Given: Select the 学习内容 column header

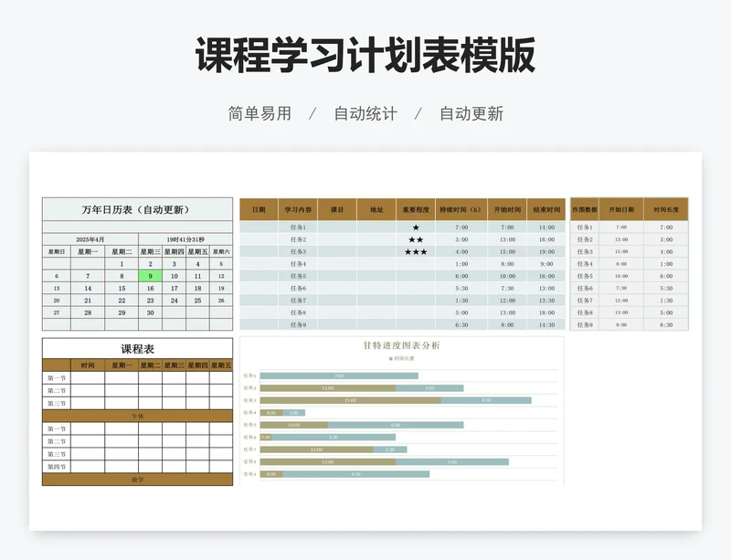Looking at the screenshot, I should [x=298, y=209].
